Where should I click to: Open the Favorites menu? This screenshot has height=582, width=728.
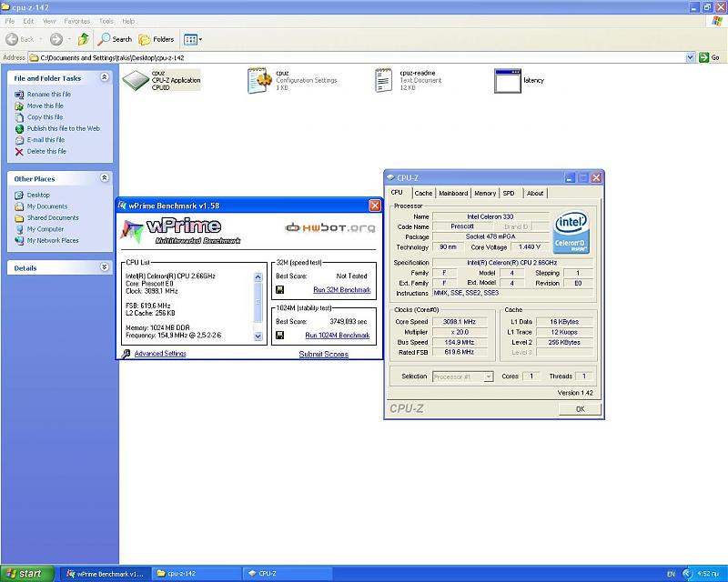(x=77, y=21)
